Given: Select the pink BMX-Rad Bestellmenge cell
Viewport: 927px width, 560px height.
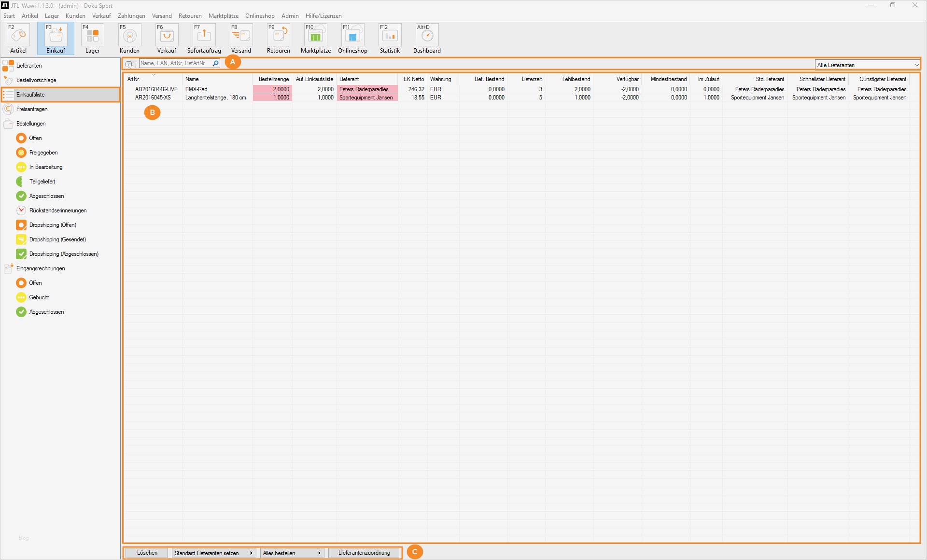Looking at the screenshot, I should [x=273, y=89].
